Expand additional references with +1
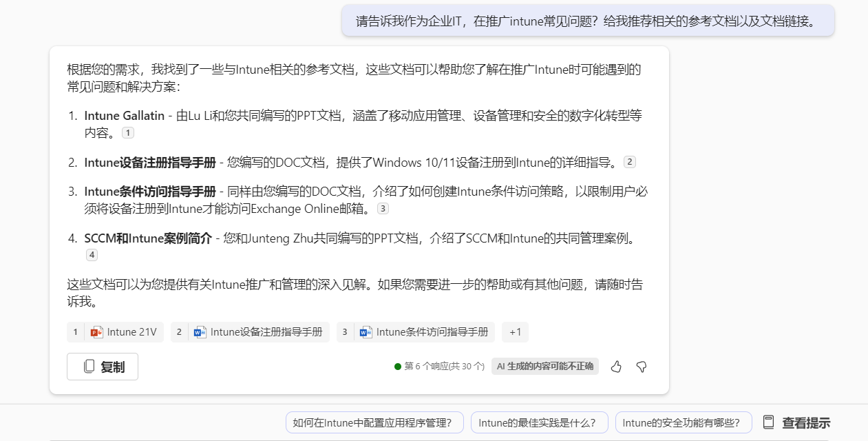 (515, 332)
